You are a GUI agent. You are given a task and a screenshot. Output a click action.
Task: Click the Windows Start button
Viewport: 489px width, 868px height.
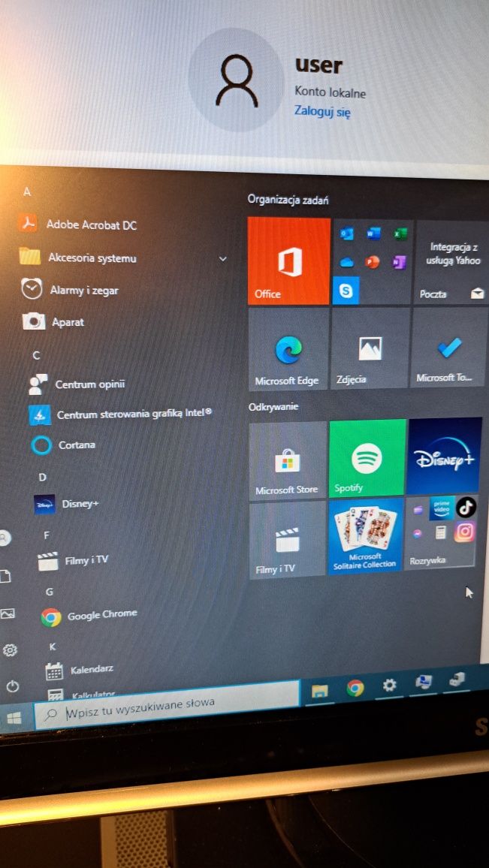[x=14, y=718]
